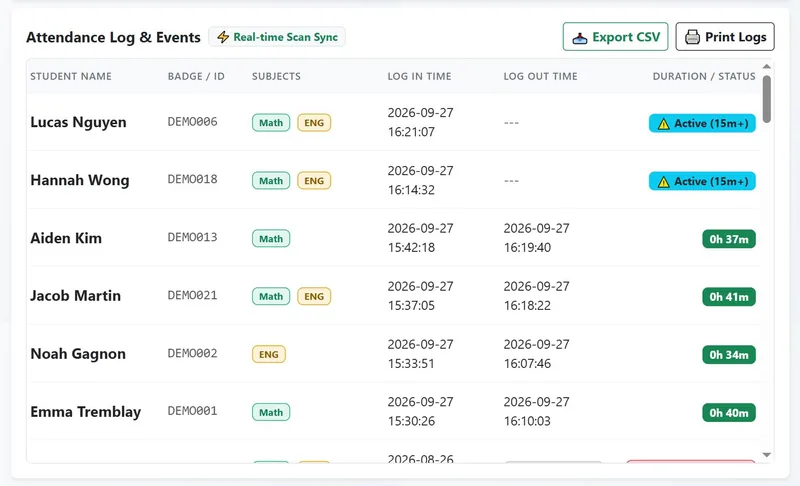Click the printer icon in Print Logs
This screenshot has width=800, height=486.
point(692,37)
